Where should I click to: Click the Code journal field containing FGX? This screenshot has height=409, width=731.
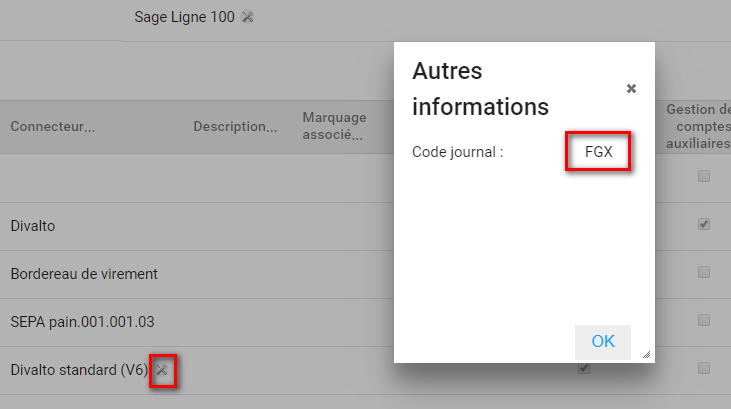coord(598,152)
